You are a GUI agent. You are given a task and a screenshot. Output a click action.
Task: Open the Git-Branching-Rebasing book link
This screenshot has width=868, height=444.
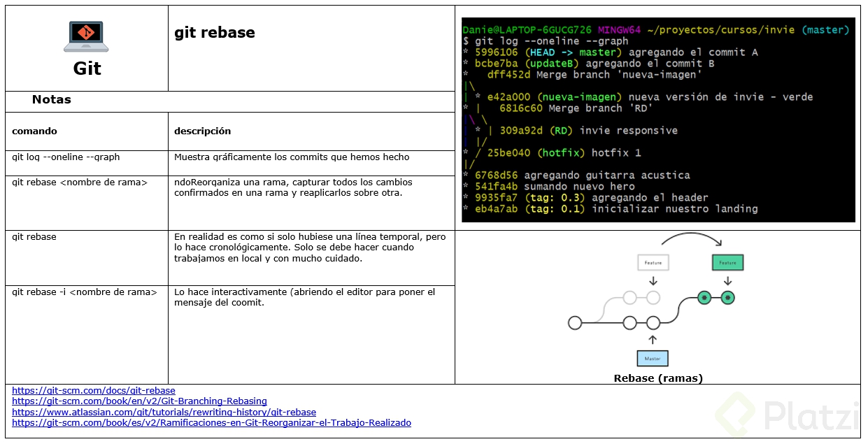(x=139, y=401)
